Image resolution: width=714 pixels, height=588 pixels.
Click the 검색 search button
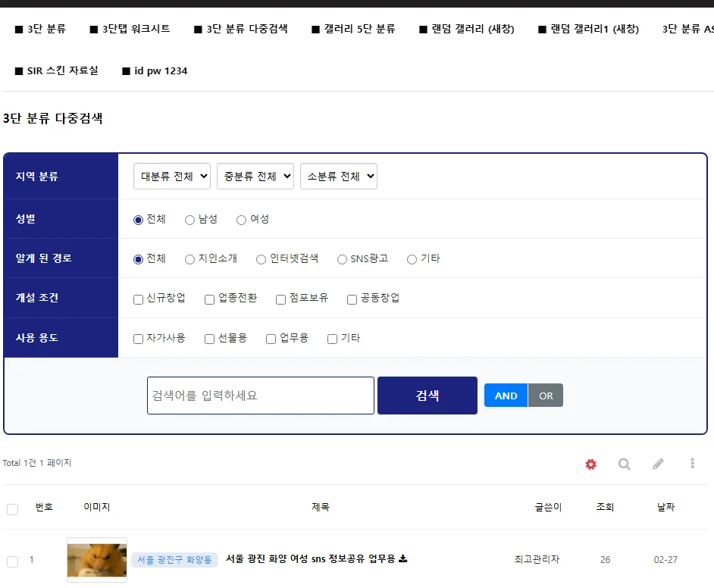coord(427,396)
